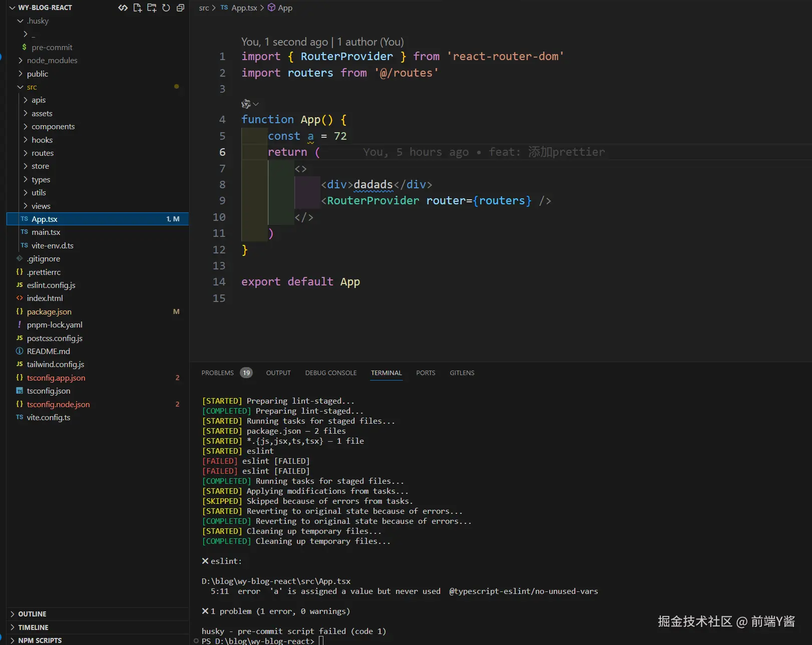Expand the NPM SCRIPTS section
Image resolution: width=812 pixels, height=645 pixels.
13,640
